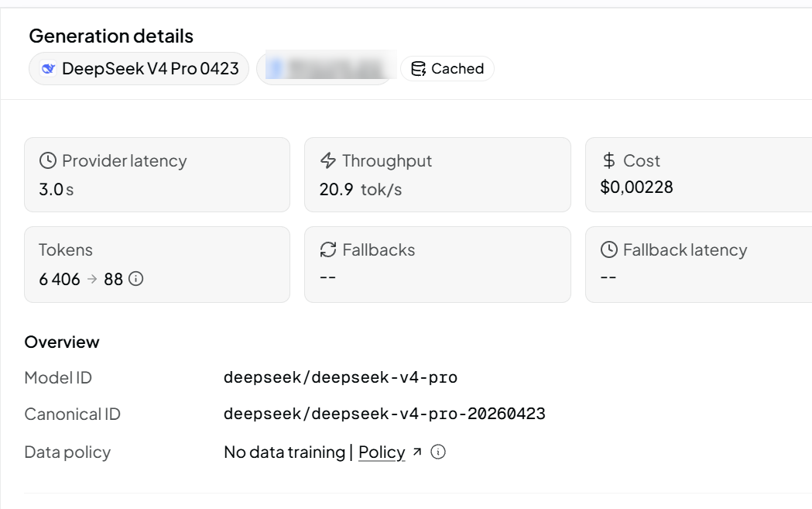The width and height of the screenshot is (812, 509).
Task: Click the Generation details heading
Action: [111, 36]
